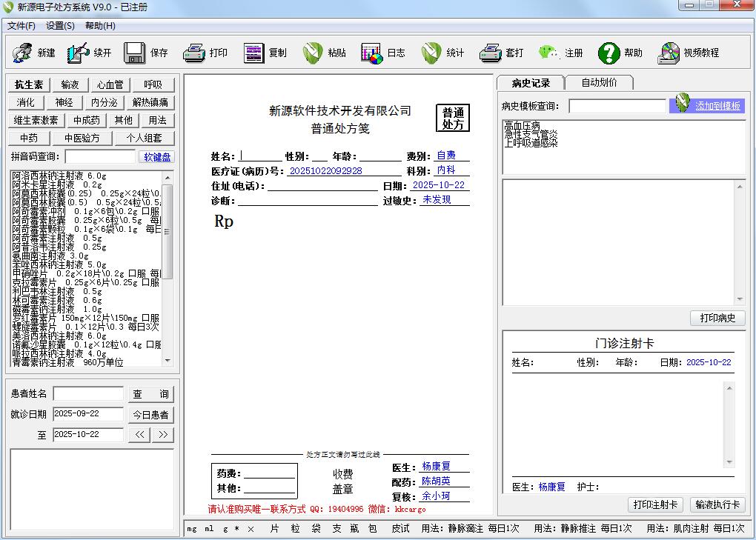
Task: Click the 软键盘 soft keyboard button
Action: pos(157,157)
